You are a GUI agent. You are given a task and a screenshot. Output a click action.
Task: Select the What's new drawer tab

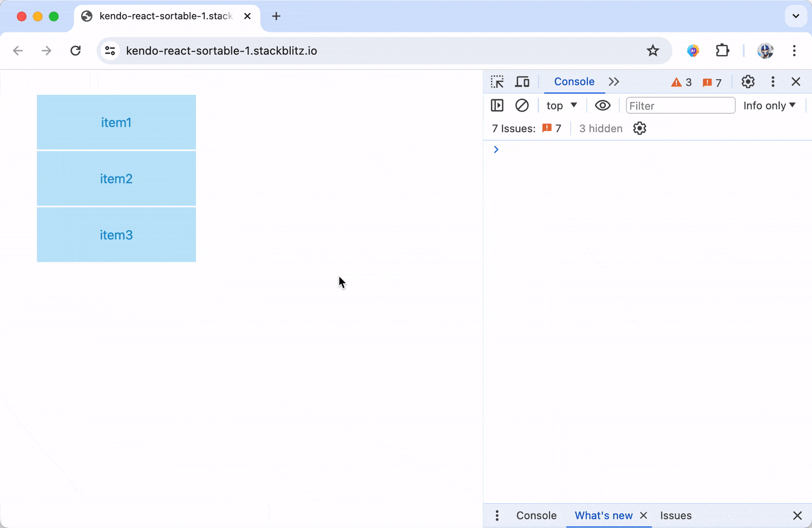604,516
